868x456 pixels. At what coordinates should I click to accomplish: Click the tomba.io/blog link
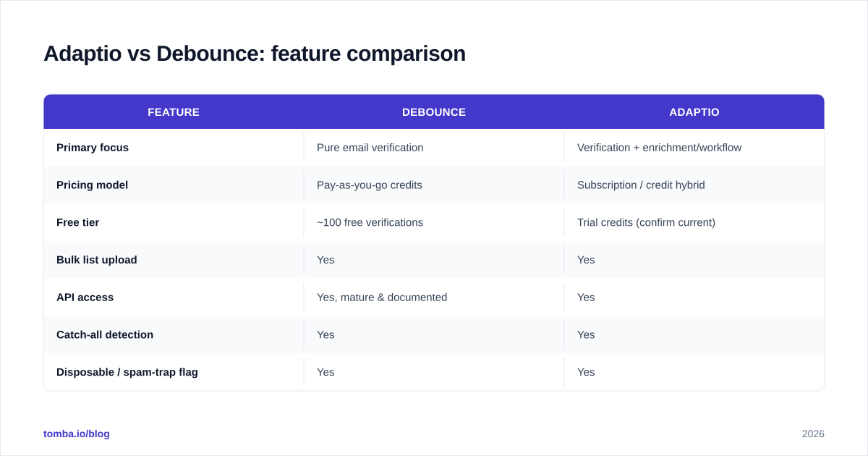point(77,434)
